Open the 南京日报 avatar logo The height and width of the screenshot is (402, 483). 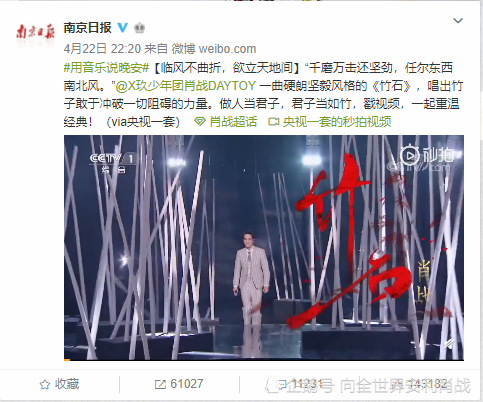(x=35, y=33)
